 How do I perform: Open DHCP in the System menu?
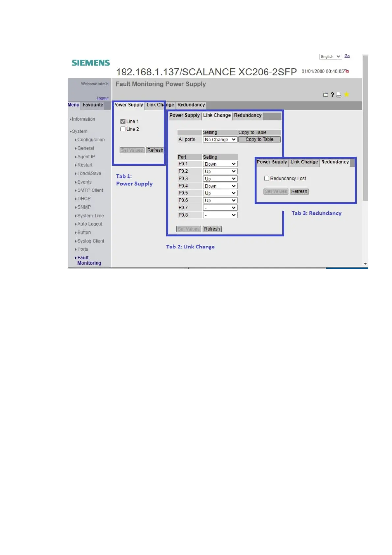pos(83,199)
